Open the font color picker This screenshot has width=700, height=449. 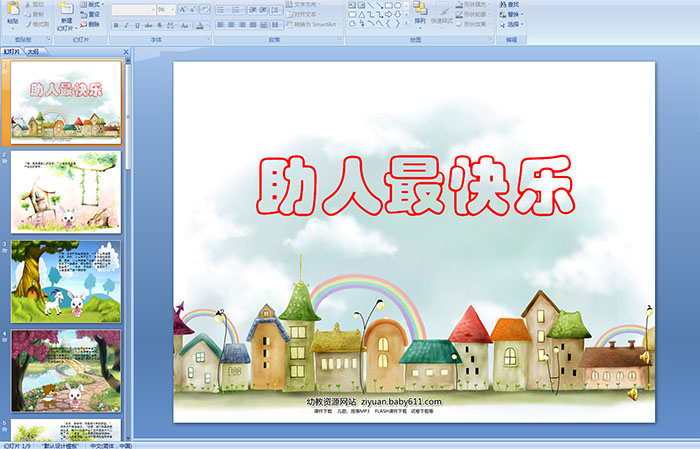pos(202,25)
